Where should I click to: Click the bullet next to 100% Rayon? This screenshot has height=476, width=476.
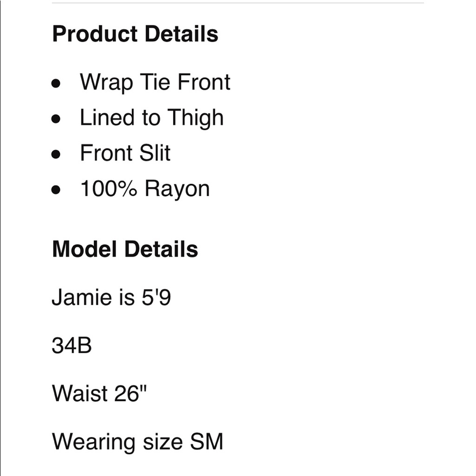(56, 189)
